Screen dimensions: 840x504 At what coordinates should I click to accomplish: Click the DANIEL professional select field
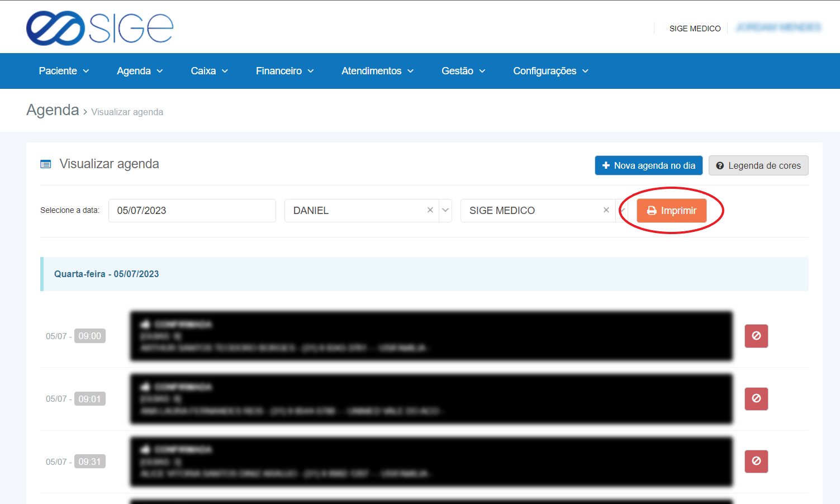pos(368,211)
